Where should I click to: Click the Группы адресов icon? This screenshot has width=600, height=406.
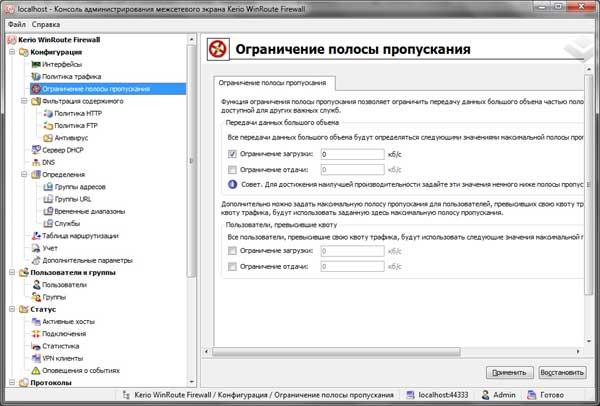48,187
